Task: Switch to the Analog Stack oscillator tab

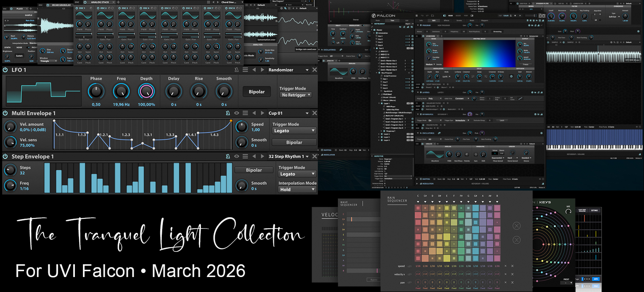Action: pos(99,2)
